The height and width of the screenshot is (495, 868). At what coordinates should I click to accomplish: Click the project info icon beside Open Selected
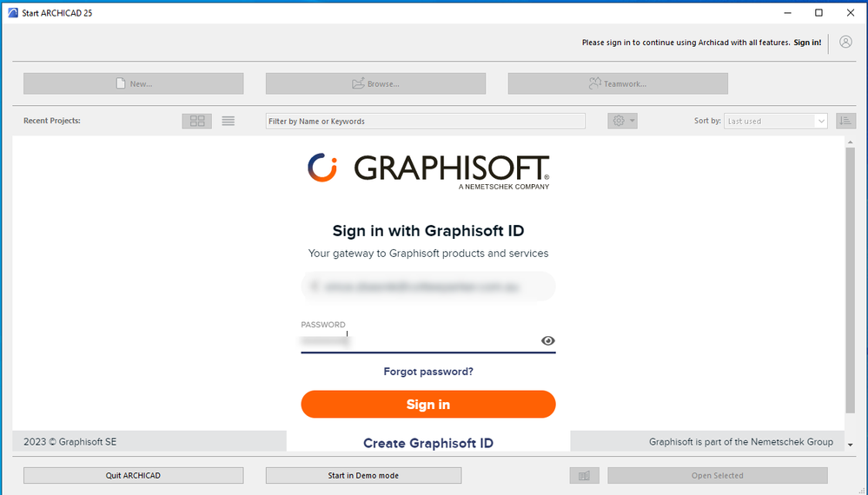pyautogui.click(x=584, y=475)
